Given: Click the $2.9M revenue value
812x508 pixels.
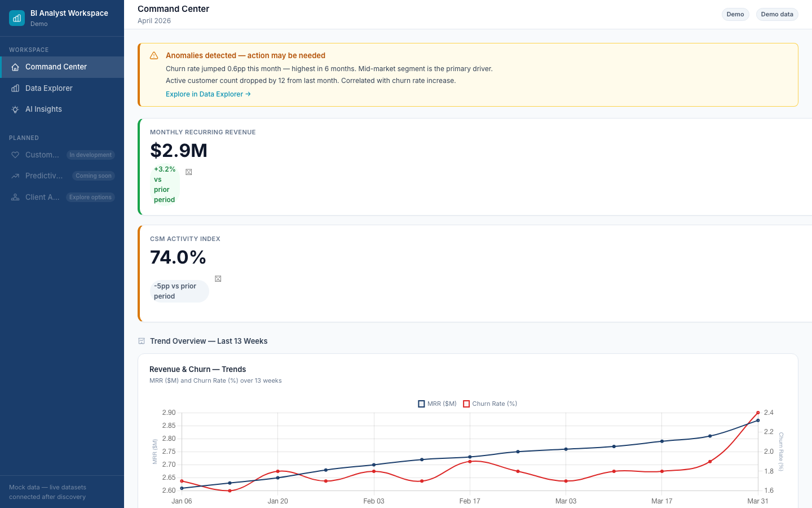Looking at the screenshot, I should tap(179, 151).
